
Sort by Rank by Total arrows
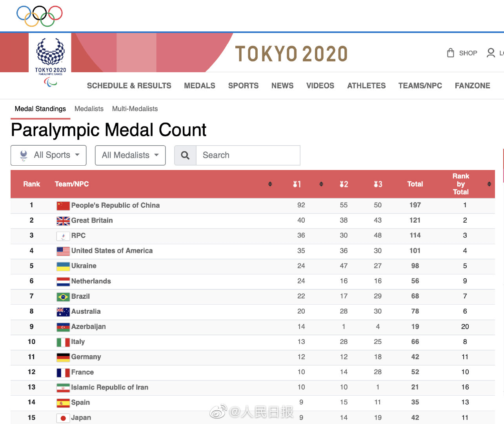489,184
